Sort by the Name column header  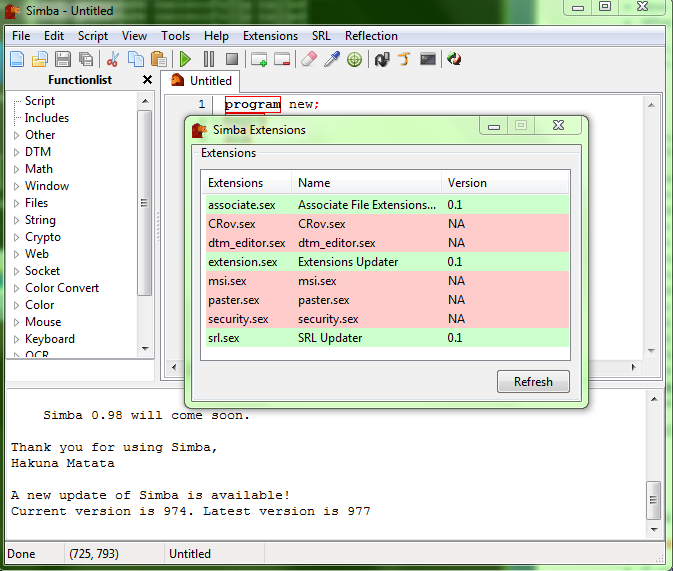366,183
